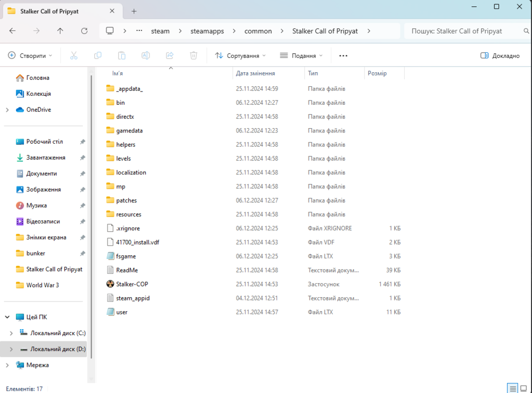Click the Paste clipboard icon
The height and width of the screenshot is (393, 532).
coord(122,55)
